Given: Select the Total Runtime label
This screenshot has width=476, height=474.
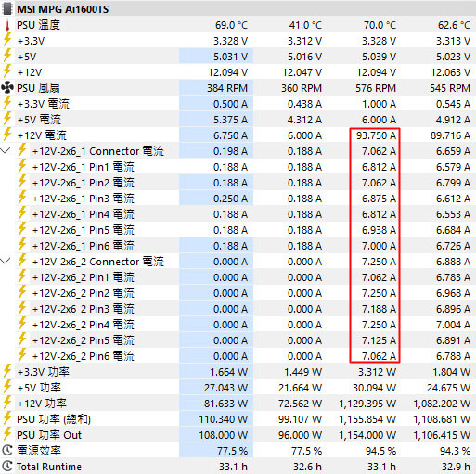Looking at the screenshot, I should [49, 467].
